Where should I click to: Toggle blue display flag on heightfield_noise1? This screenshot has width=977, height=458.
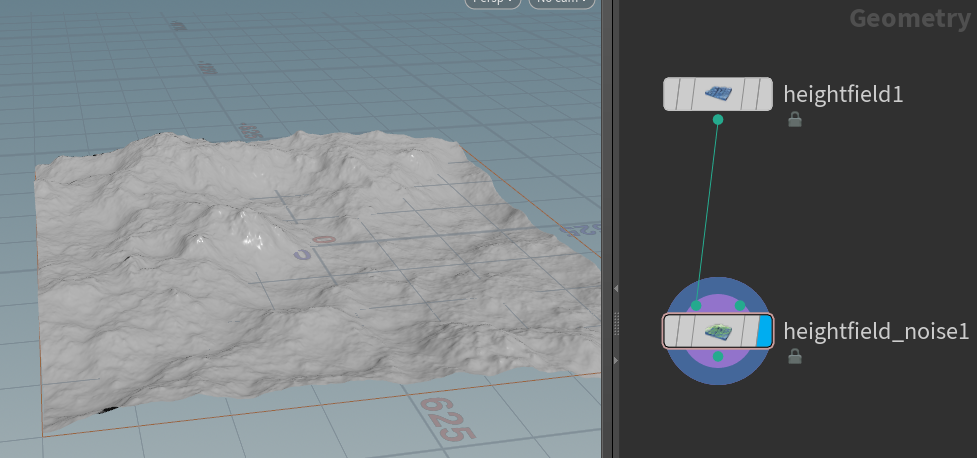[765, 332]
